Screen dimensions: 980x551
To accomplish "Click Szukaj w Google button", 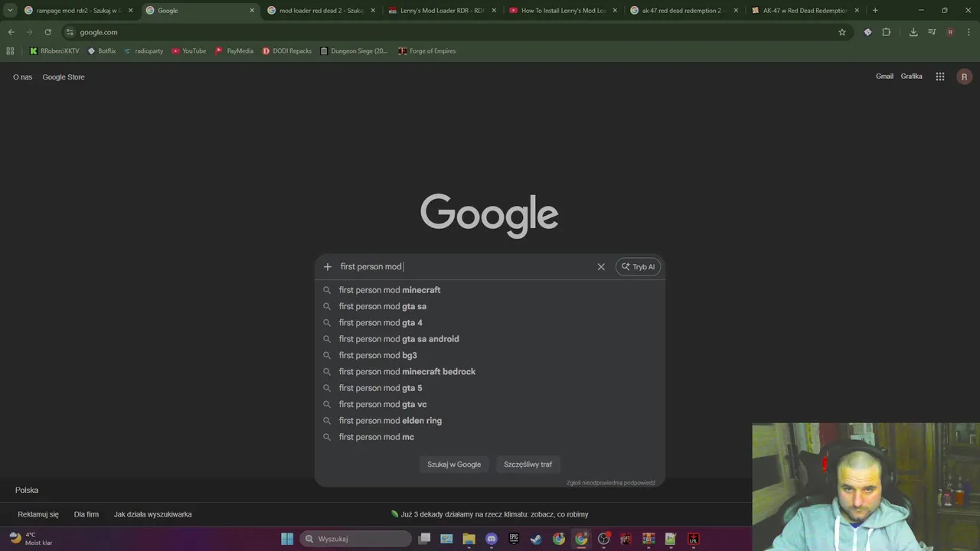I will 454,465.
